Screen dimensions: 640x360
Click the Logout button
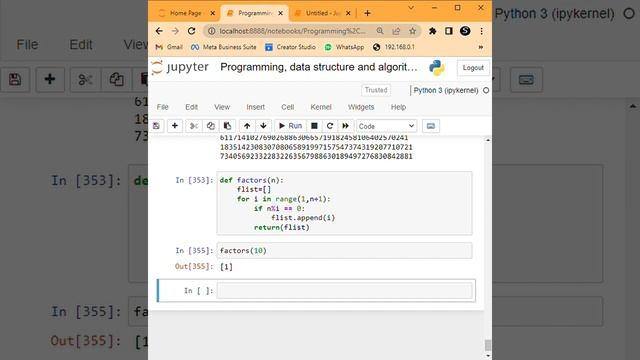[x=473, y=68]
